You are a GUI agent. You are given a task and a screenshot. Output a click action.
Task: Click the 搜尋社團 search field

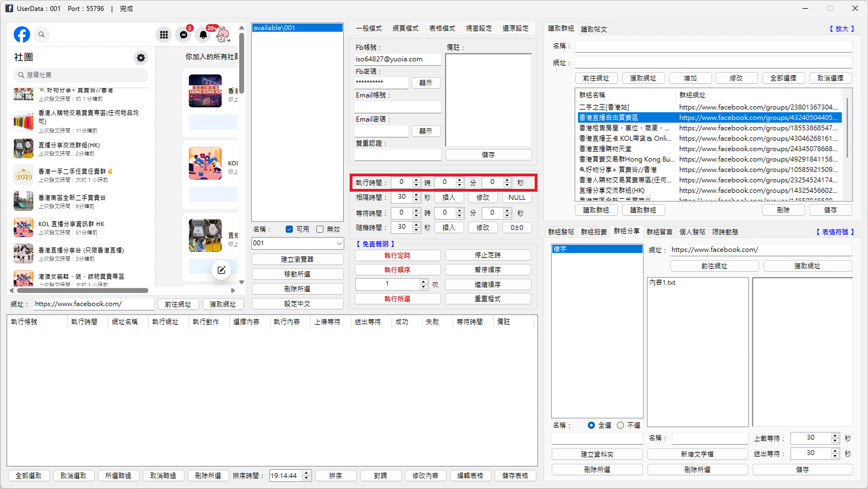tap(80, 75)
